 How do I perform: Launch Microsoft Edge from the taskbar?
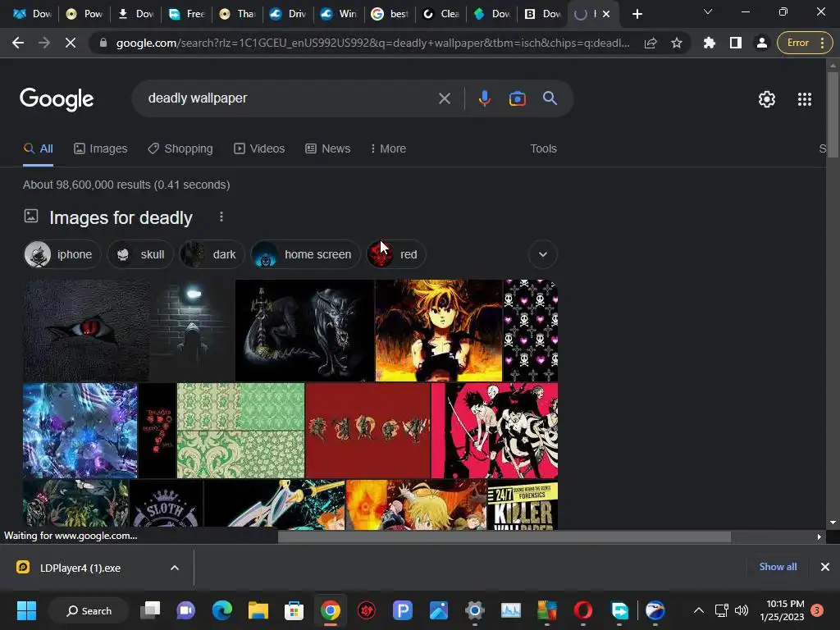tap(221, 610)
